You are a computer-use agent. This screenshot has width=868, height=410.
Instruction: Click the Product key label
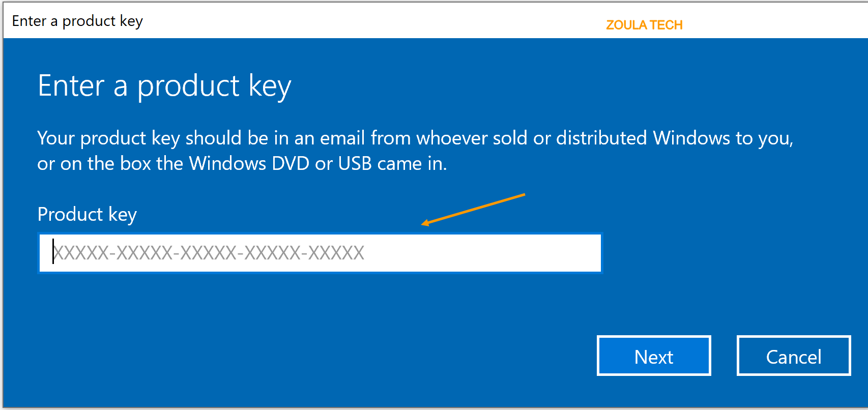86,214
